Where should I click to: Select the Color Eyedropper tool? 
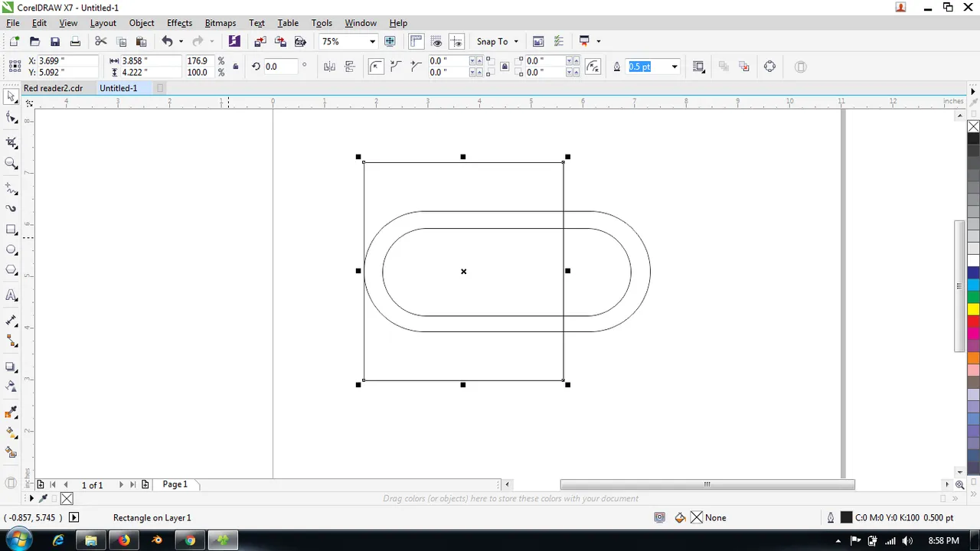[x=11, y=412]
